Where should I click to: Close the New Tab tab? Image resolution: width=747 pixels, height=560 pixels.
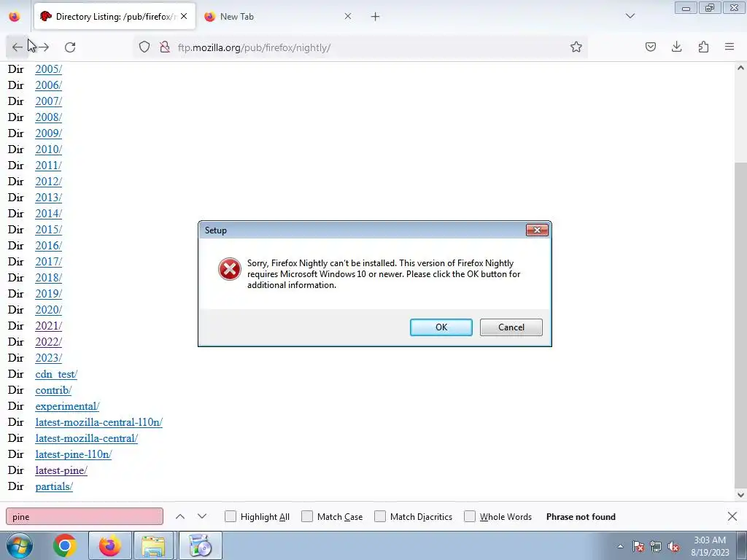point(348,16)
